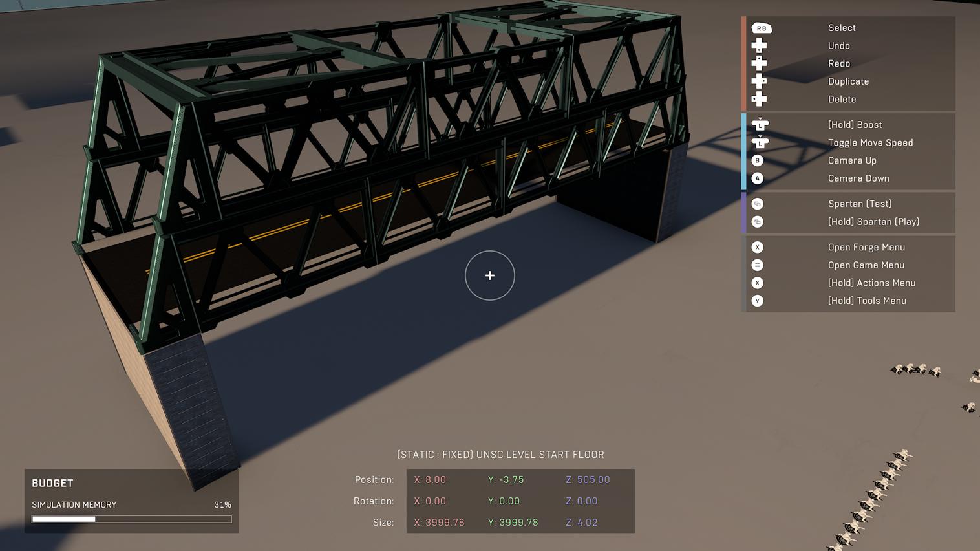Click the Camera Up label
This screenshot has width=980, height=551.
click(x=852, y=160)
